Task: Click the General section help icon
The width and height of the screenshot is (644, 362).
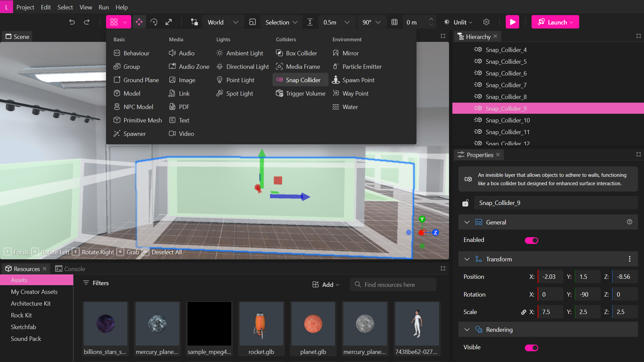Action: point(630,222)
